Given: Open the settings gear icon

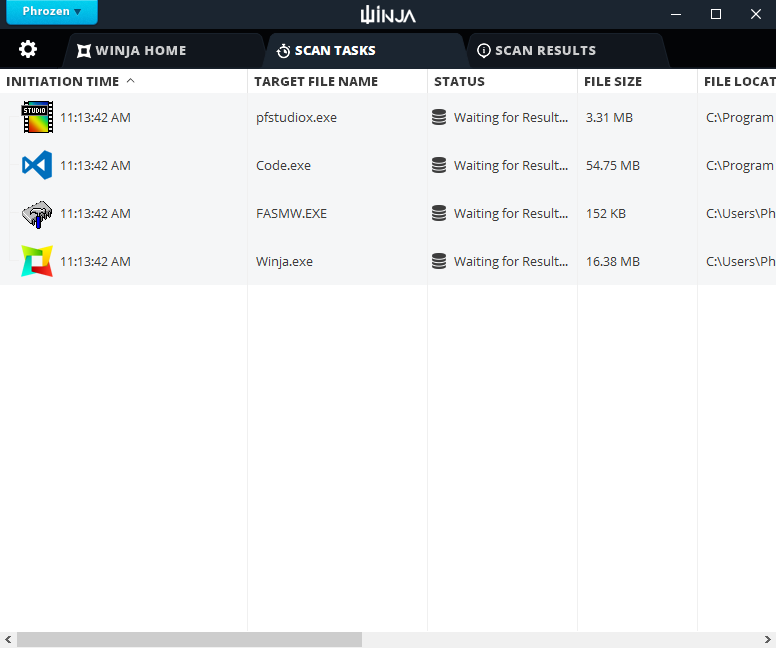Looking at the screenshot, I should tap(28, 49).
